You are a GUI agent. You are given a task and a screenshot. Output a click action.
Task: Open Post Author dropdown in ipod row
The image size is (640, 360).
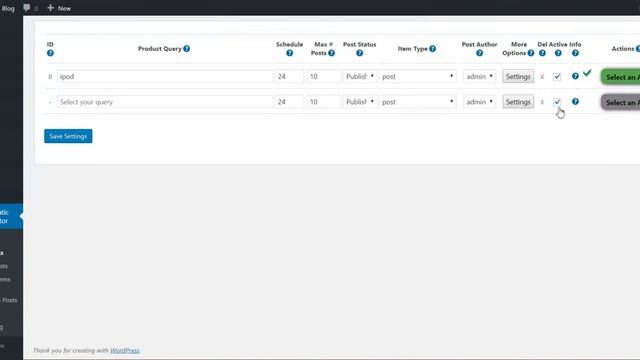479,76
